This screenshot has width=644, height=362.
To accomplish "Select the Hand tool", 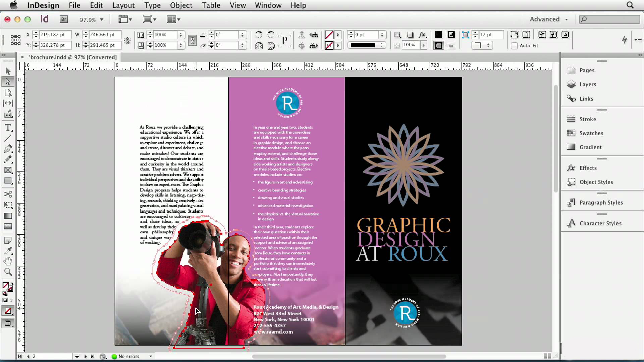I will click(8, 261).
